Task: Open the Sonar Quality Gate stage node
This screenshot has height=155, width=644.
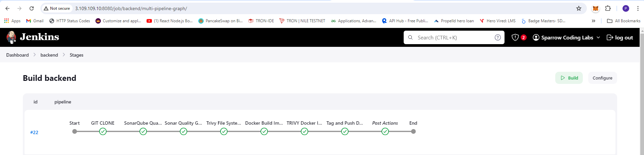Action: [184, 131]
